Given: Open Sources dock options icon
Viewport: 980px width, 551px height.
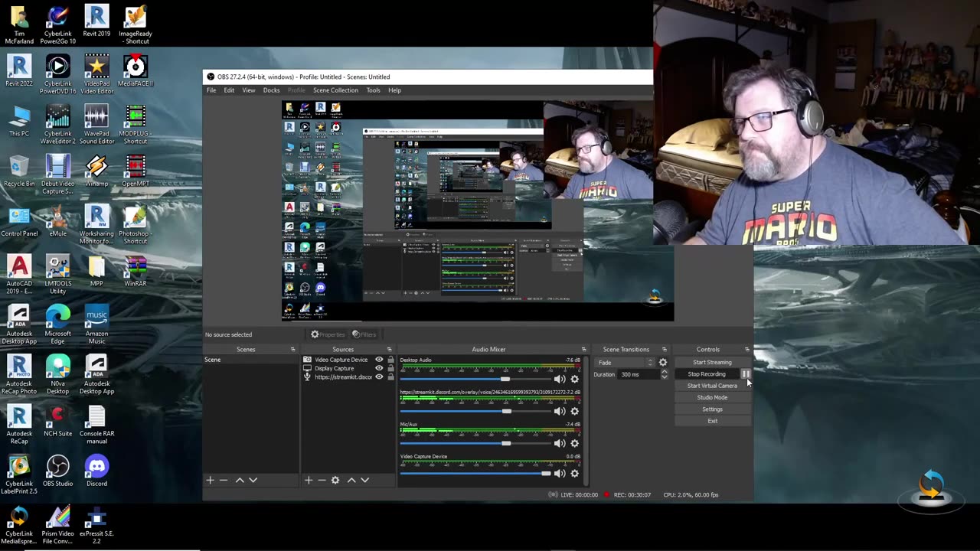Looking at the screenshot, I should pyautogui.click(x=389, y=350).
